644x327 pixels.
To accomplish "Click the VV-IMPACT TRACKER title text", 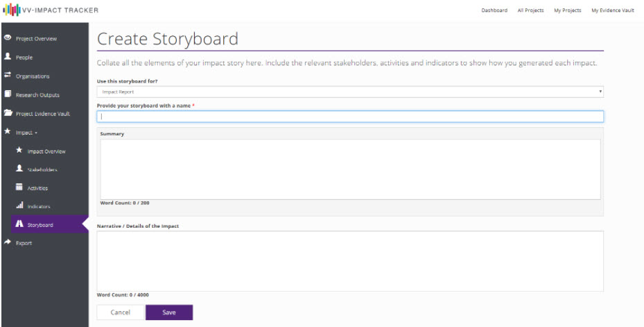I will (x=60, y=10).
